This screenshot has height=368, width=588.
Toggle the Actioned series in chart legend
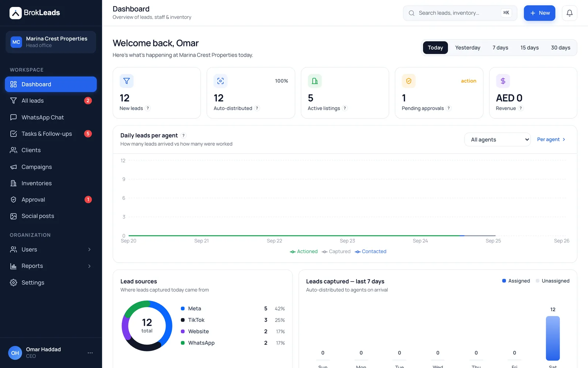coord(304,251)
